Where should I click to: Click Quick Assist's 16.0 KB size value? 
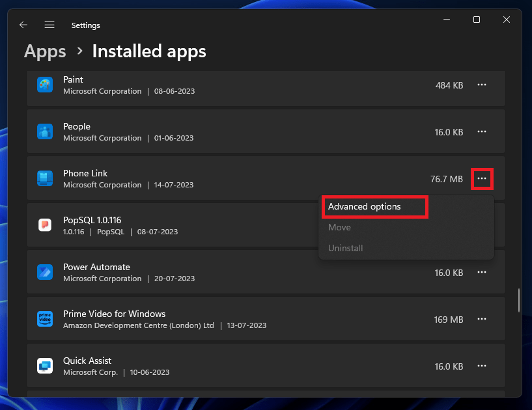(x=449, y=366)
